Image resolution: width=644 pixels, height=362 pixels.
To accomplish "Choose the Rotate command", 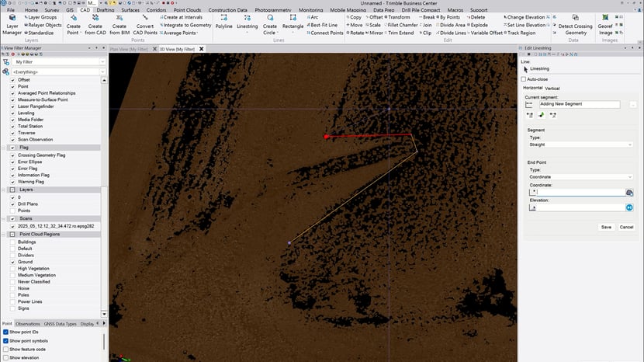I will tap(355, 33).
